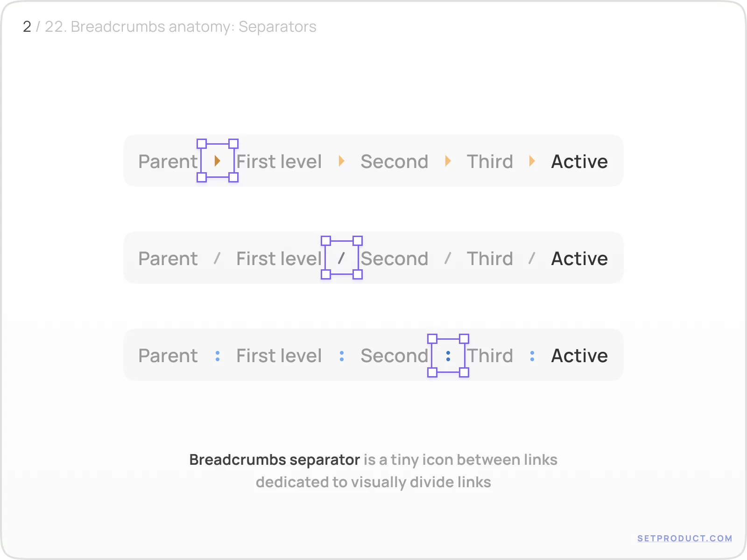The image size is (747, 560).
Task: Select the Active item in the bottom breadcrumb
Action: (x=579, y=355)
